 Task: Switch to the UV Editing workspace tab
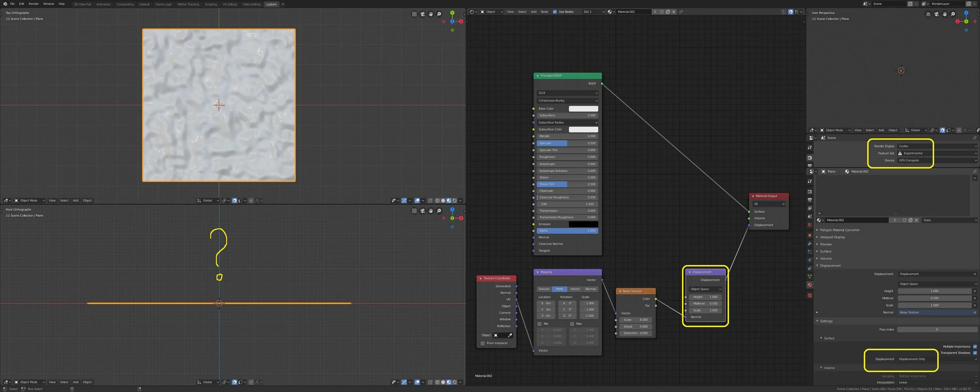coord(229,4)
